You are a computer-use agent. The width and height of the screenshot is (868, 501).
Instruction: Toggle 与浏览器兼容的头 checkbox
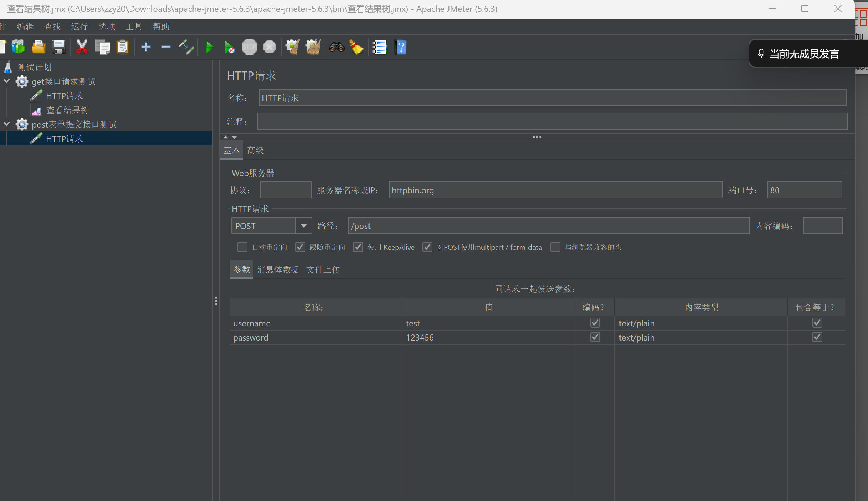[555, 247]
